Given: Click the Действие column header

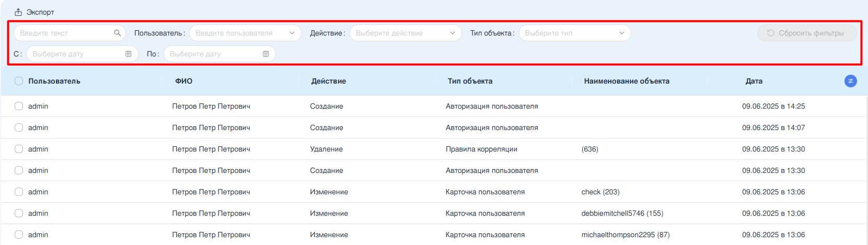Looking at the screenshot, I should 328,81.
